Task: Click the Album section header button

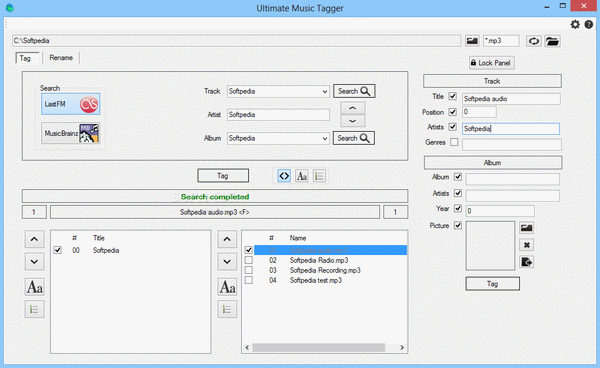Action: point(492,163)
